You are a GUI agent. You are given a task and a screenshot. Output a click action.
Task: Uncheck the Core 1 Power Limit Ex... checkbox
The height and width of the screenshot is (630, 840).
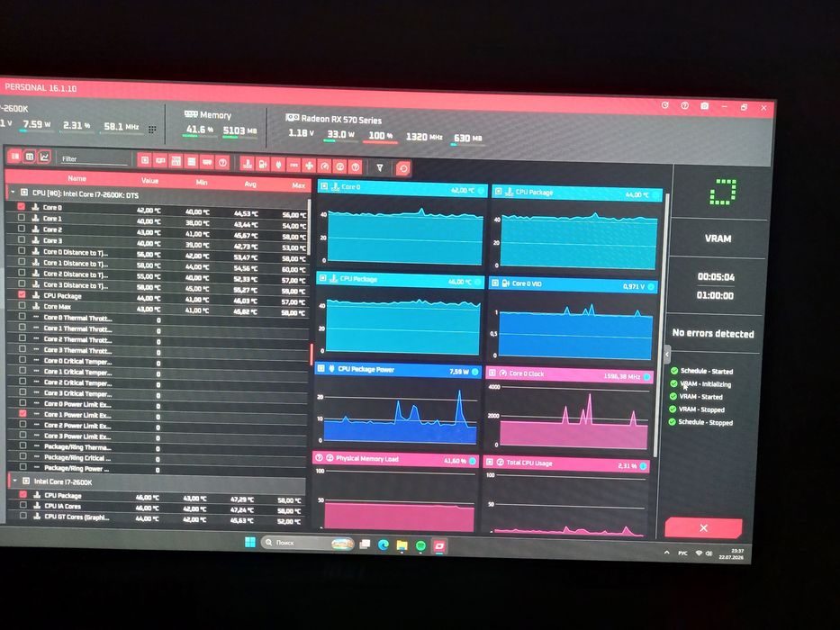coord(23,414)
